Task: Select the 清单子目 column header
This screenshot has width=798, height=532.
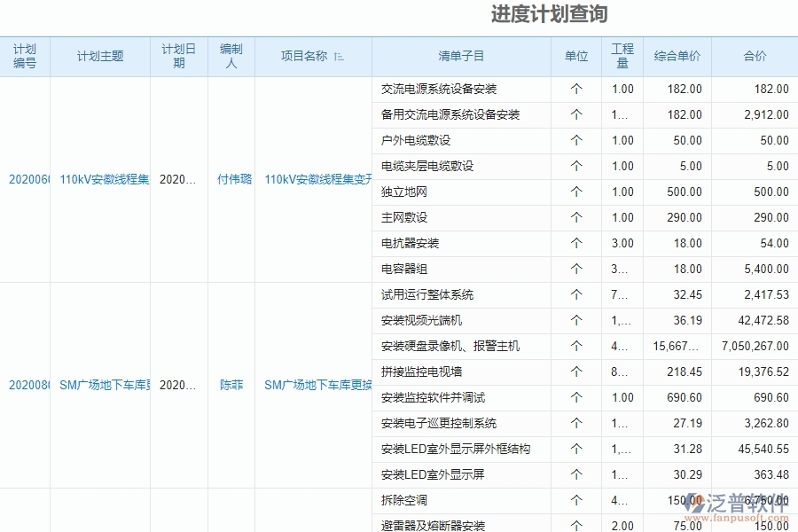Action: pyautogui.click(x=462, y=56)
